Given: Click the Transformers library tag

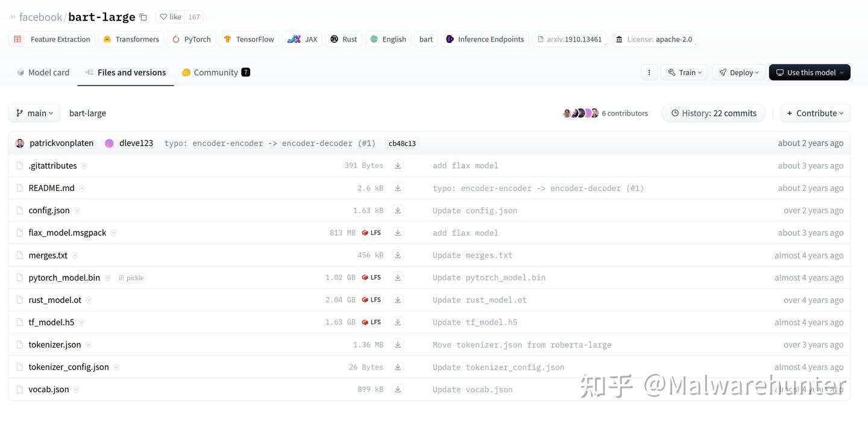Looking at the screenshot, I should click(131, 39).
